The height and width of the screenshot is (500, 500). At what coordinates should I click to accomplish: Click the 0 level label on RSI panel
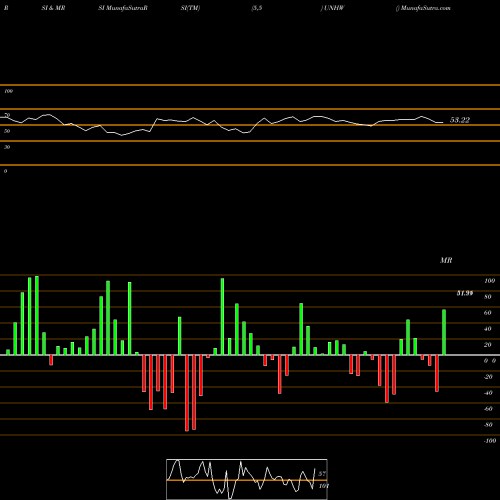tap(5, 171)
